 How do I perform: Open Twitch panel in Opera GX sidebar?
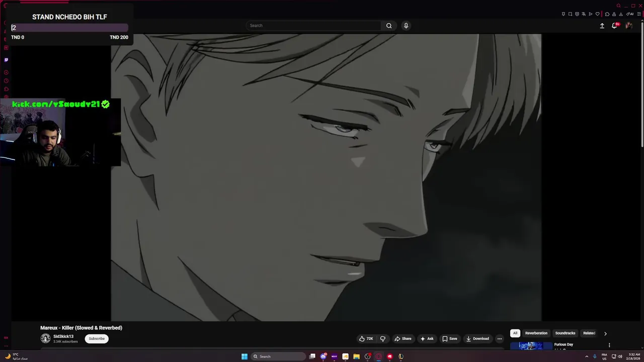[6, 60]
